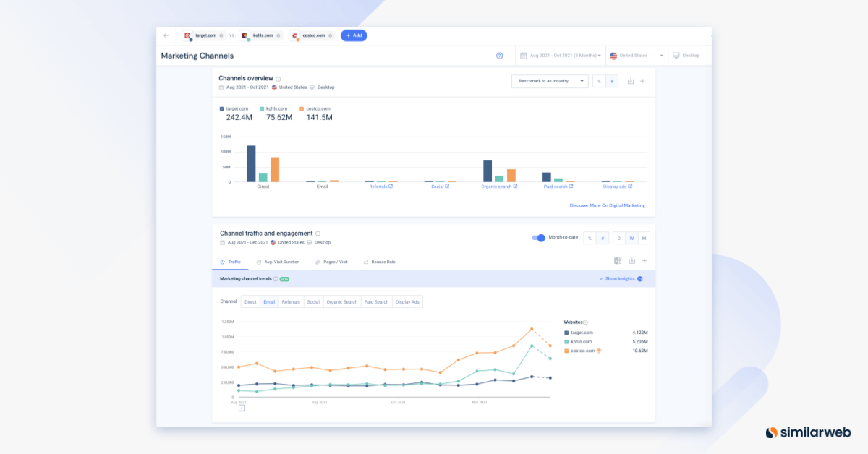Click the target.com favicon in the compare bar
The height and width of the screenshot is (454, 868).
[187, 35]
